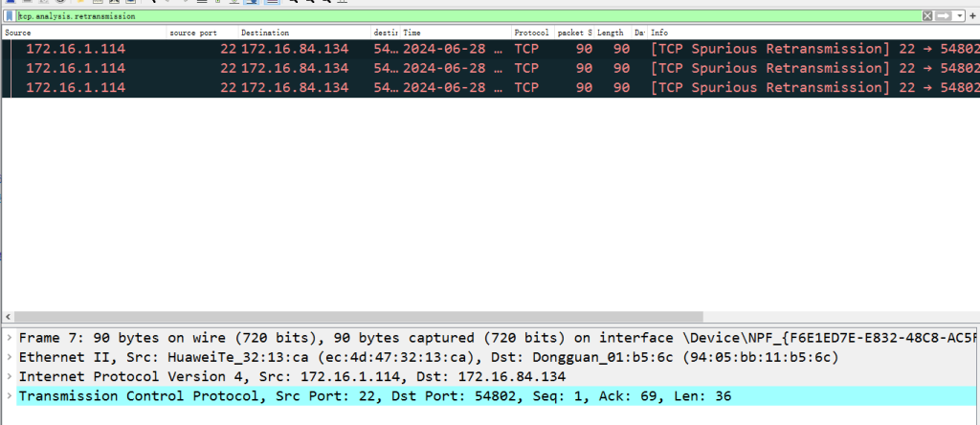This screenshot has height=425, width=980.
Task: Expand the Ethernet II tree node
Action: click(9, 357)
